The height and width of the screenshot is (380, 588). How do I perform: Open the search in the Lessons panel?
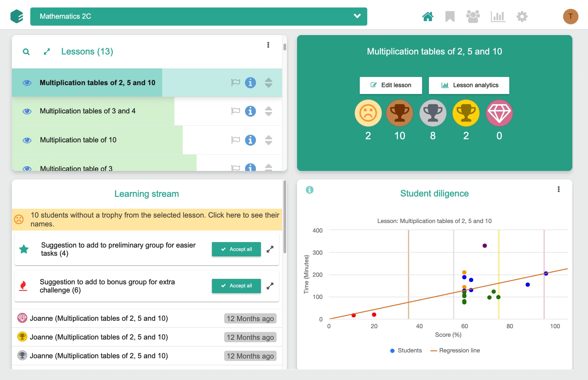point(26,52)
